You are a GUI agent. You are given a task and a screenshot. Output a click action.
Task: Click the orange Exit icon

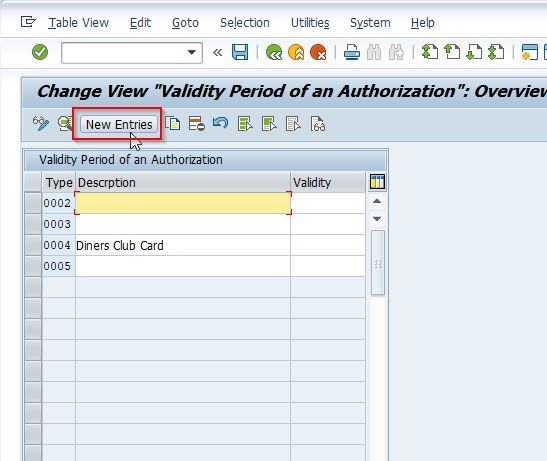coord(296,52)
